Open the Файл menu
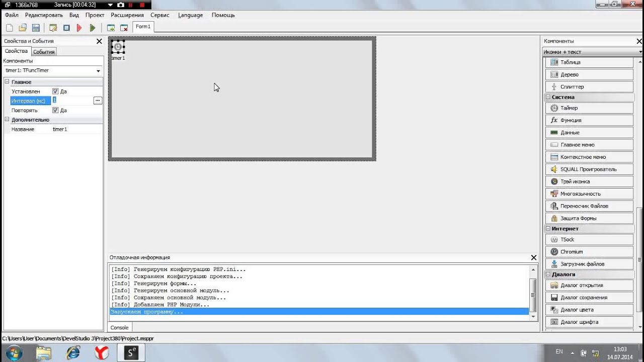The image size is (644, 362). (x=12, y=15)
